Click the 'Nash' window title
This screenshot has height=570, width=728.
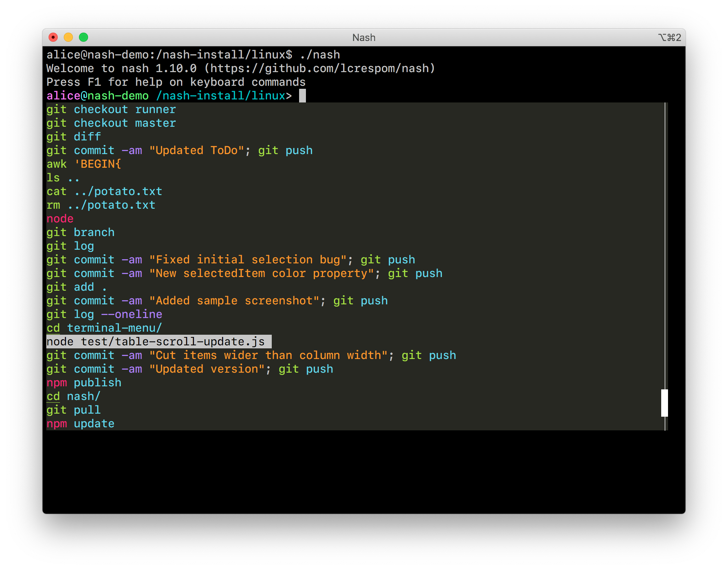(x=364, y=38)
